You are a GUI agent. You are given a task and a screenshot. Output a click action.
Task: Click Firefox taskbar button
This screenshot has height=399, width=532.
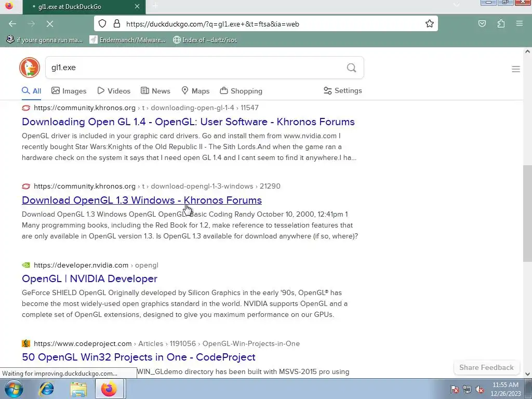click(x=109, y=389)
